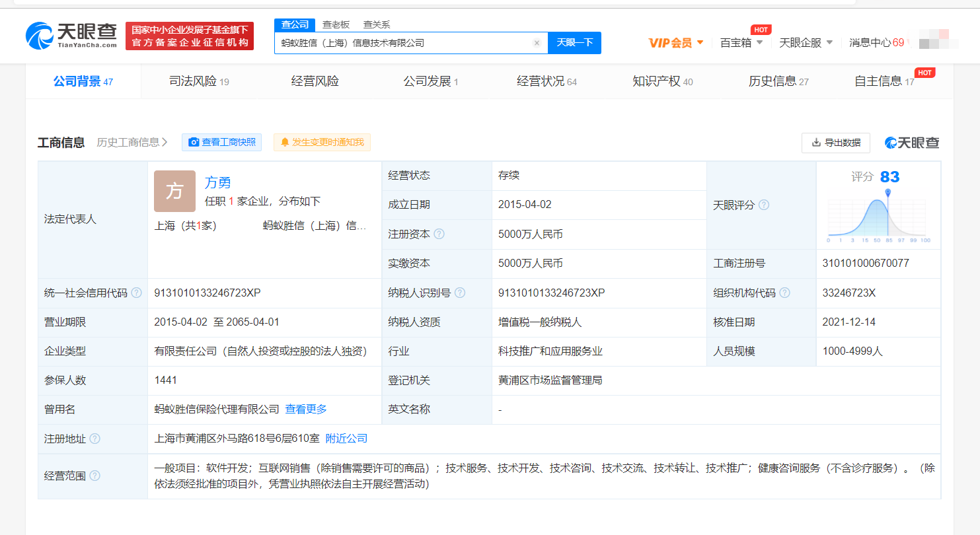Click the TianYanCha logo

click(71, 35)
